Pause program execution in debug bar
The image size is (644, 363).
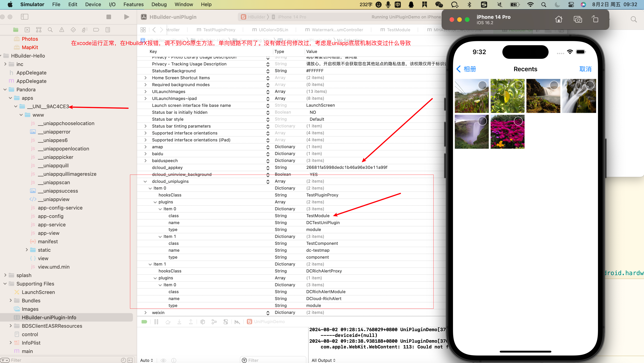156,322
